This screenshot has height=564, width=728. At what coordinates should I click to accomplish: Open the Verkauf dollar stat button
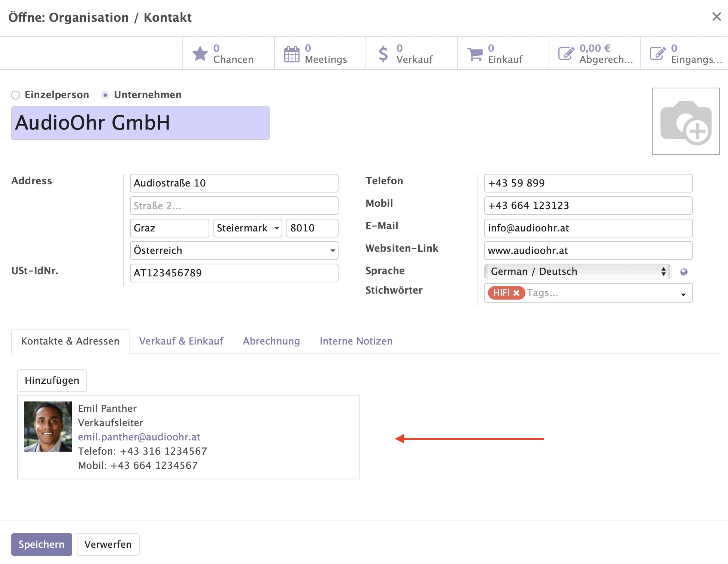412,54
